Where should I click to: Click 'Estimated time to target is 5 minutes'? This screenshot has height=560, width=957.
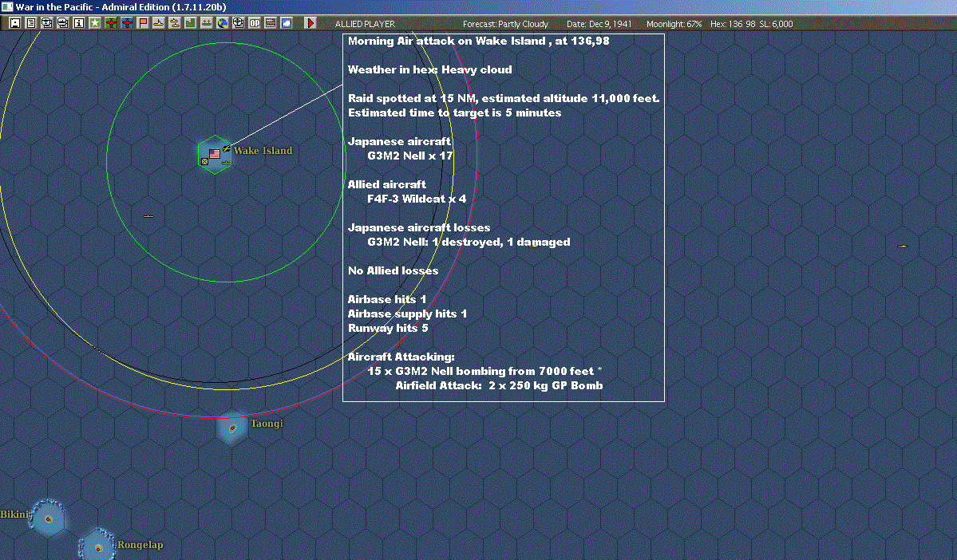click(x=455, y=112)
